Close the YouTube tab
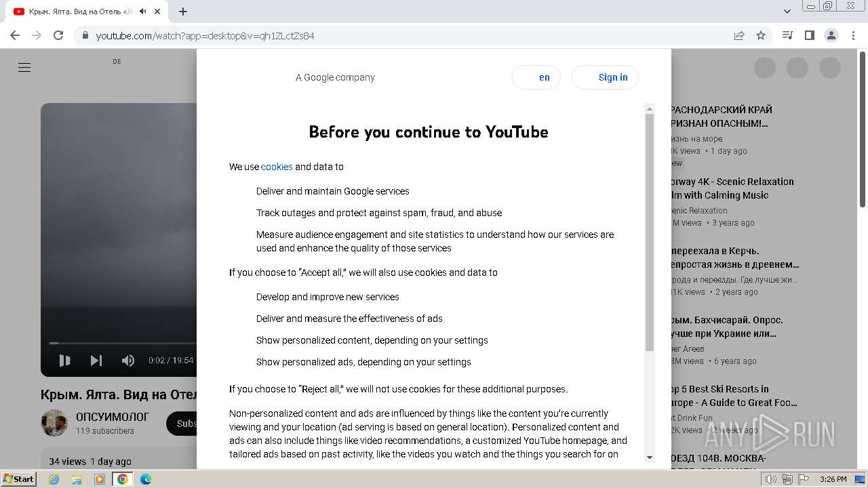 pyautogui.click(x=157, y=12)
